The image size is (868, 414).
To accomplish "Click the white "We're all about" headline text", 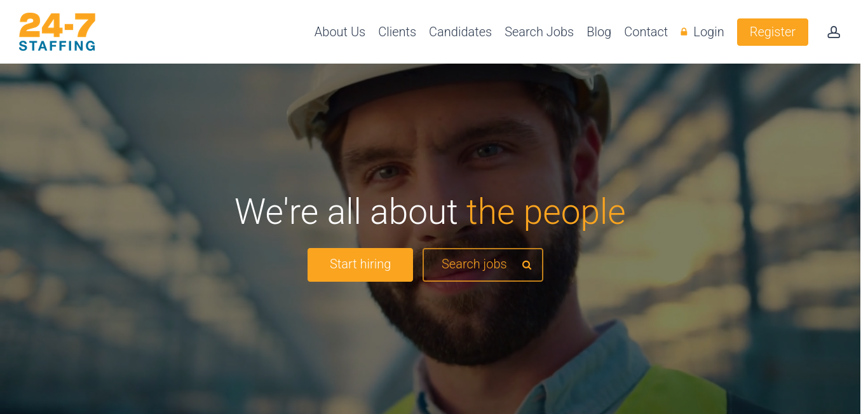I will [346, 211].
